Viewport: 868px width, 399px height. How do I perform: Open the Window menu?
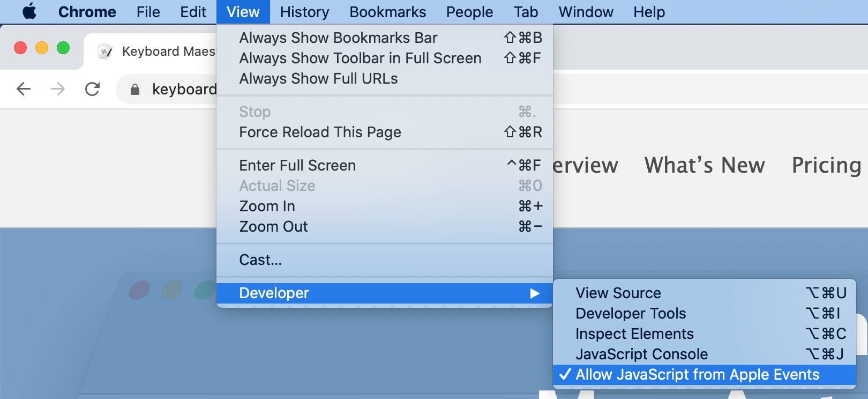(x=586, y=12)
